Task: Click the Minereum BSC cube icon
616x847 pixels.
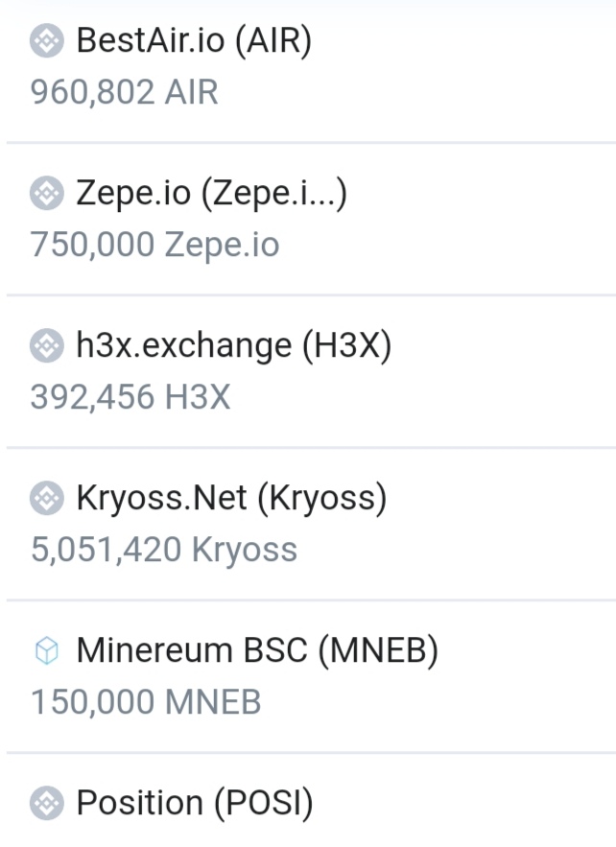Action: click(x=46, y=649)
